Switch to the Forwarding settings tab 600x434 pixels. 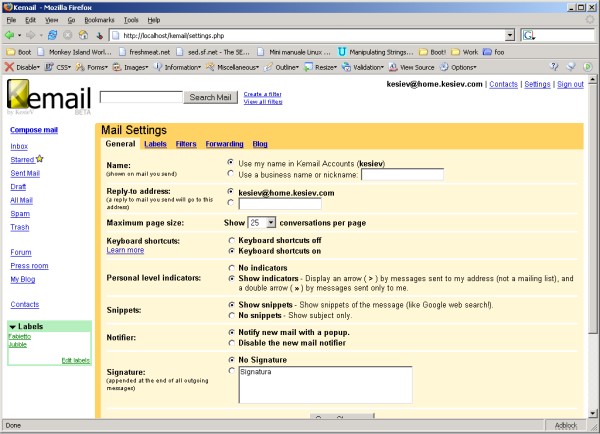(x=224, y=144)
